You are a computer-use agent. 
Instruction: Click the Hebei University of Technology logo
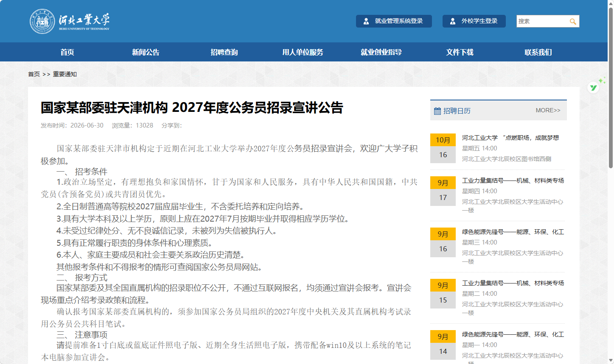(x=70, y=21)
